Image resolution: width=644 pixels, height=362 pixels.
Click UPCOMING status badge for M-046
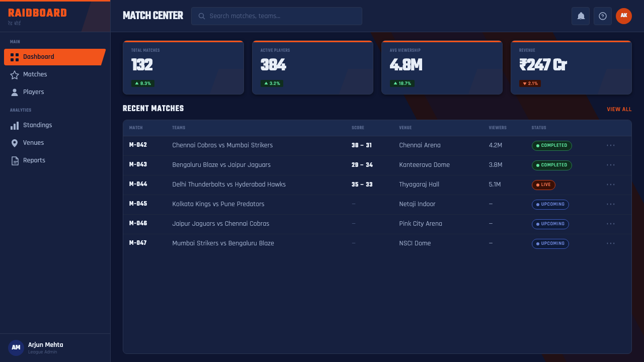550,224
